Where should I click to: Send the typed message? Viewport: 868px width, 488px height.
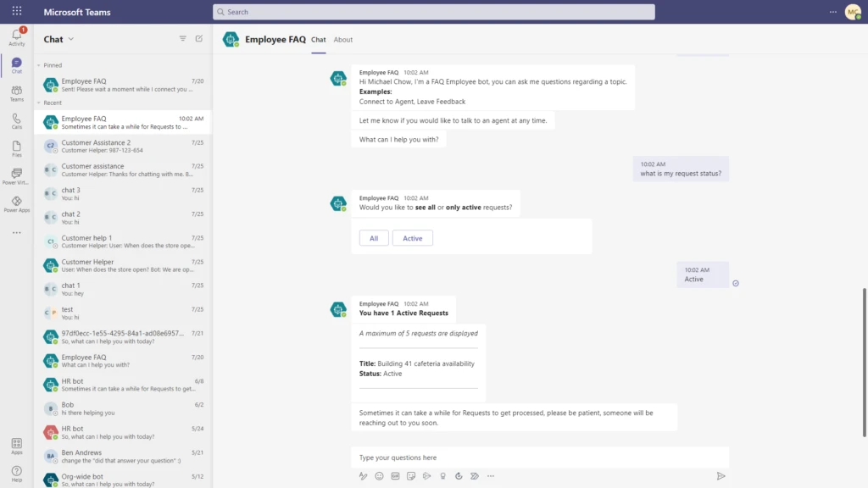click(x=721, y=476)
